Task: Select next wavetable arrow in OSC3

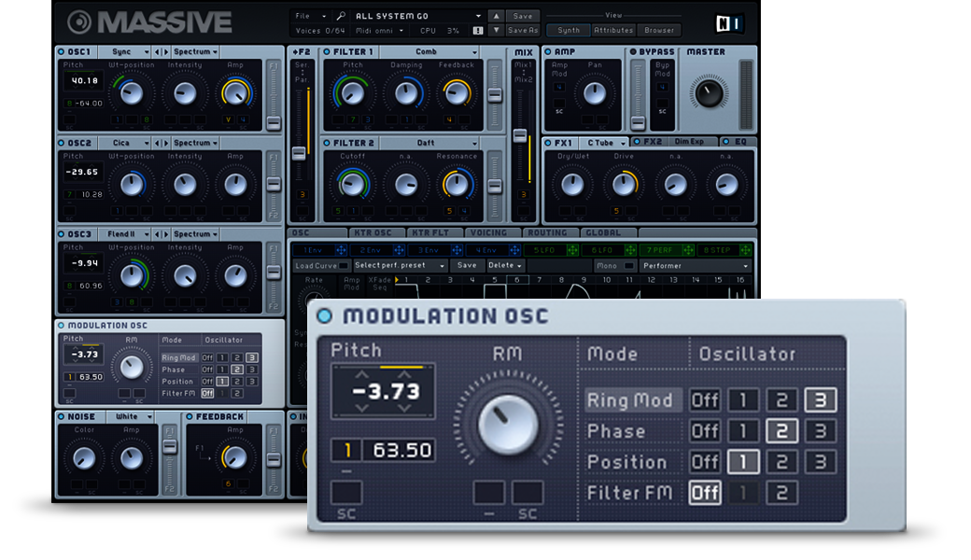Action: click(165, 234)
